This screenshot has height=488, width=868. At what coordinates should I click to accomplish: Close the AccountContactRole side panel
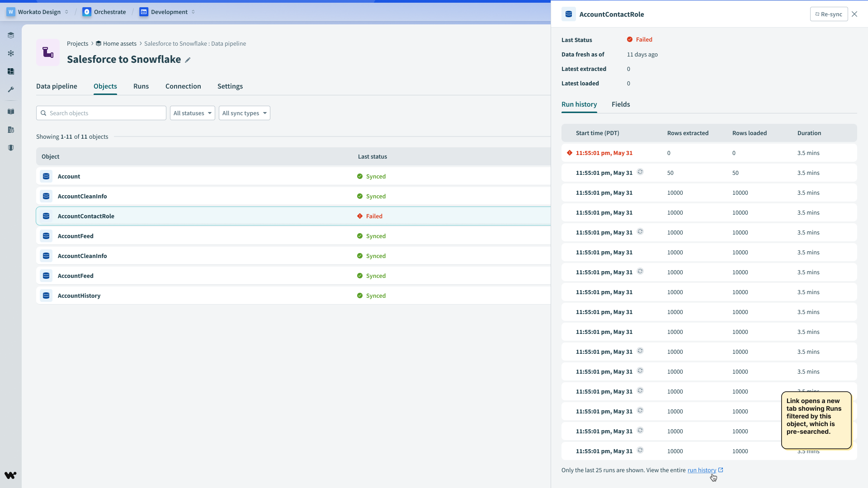854,14
